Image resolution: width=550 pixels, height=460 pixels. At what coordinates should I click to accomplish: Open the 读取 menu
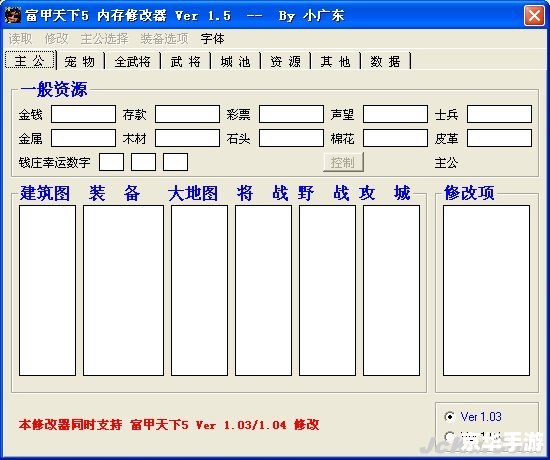click(x=20, y=39)
